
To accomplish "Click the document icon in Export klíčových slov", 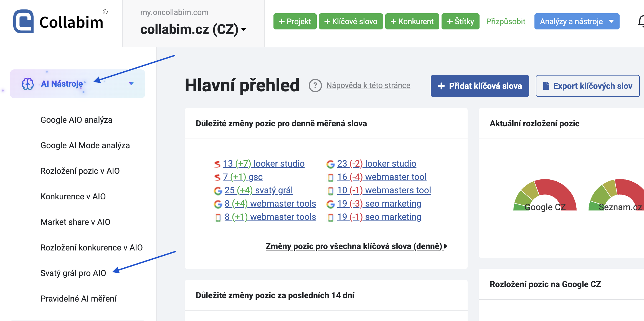I will tap(546, 86).
